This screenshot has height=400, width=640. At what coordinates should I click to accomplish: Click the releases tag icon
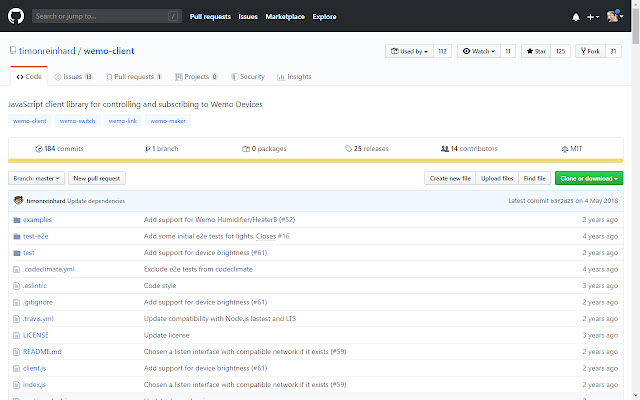tap(348, 148)
